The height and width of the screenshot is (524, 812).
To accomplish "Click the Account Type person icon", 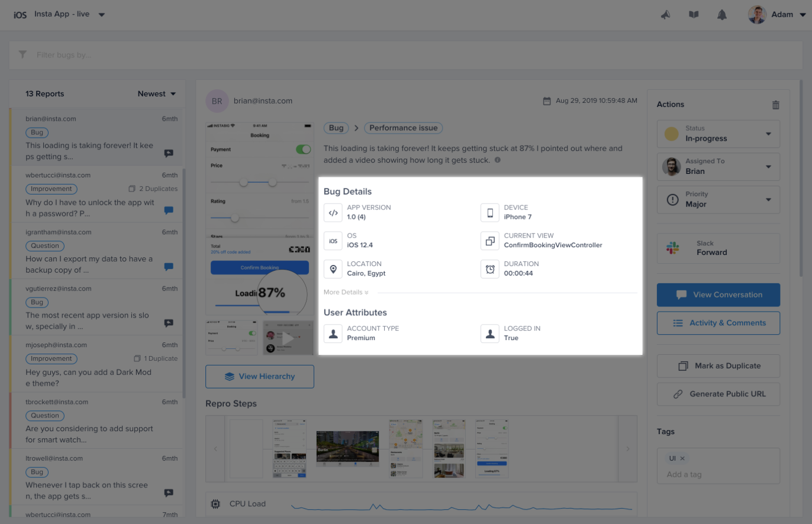I will tap(333, 334).
